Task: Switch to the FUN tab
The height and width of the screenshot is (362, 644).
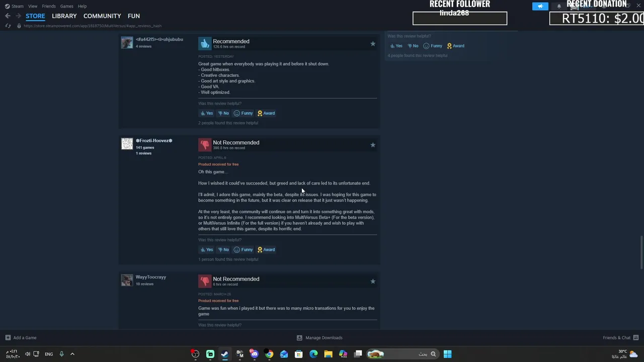Action: click(133, 16)
